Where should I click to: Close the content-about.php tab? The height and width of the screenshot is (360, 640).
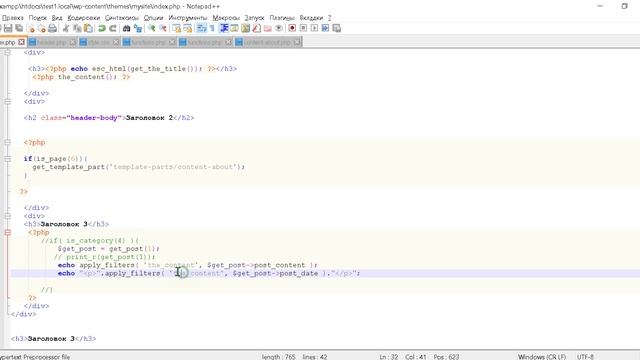click(297, 42)
